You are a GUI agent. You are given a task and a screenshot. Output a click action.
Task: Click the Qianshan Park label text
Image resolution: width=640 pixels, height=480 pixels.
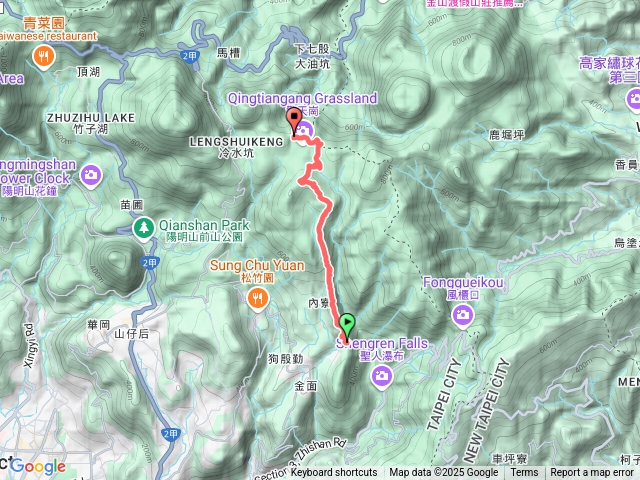[204, 225]
